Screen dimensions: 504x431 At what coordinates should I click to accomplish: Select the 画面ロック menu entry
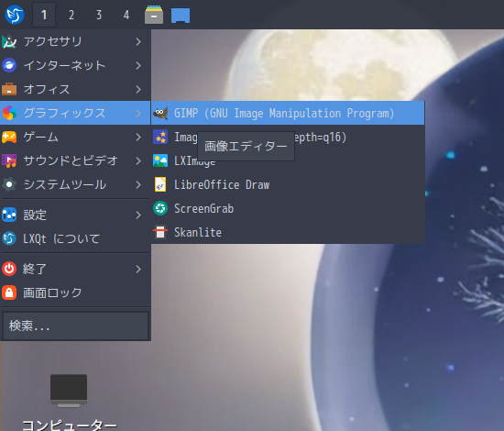75,293
